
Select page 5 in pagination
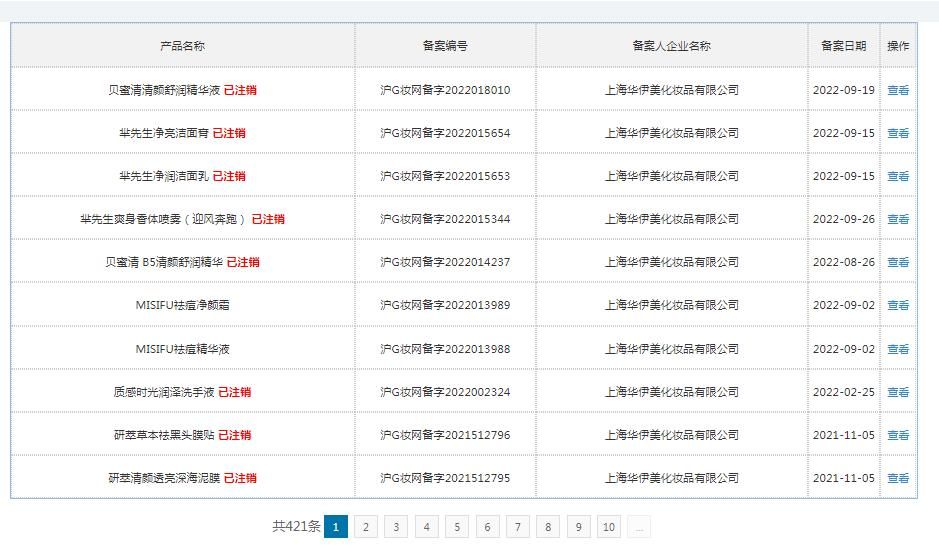pos(457,527)
